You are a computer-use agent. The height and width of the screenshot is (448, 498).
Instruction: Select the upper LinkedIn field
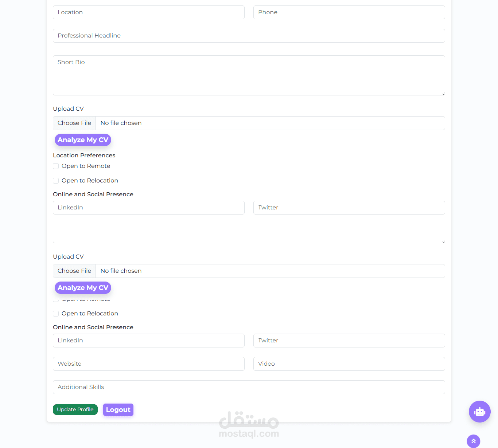(149, 208)
